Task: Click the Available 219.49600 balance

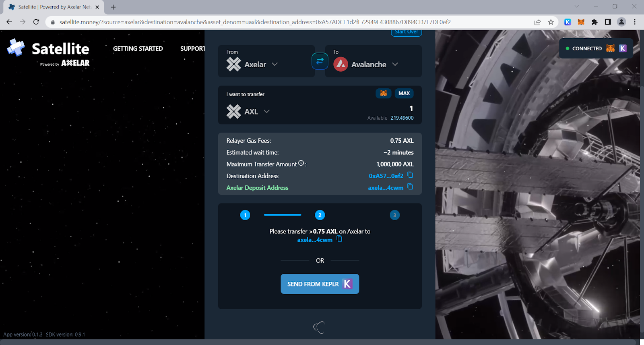Action: tap(390, 118)
